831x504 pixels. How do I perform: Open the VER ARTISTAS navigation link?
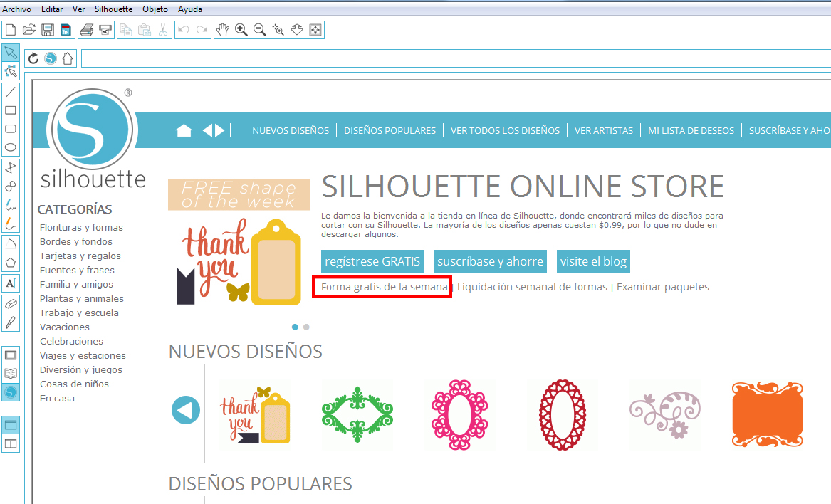(604, 130)
